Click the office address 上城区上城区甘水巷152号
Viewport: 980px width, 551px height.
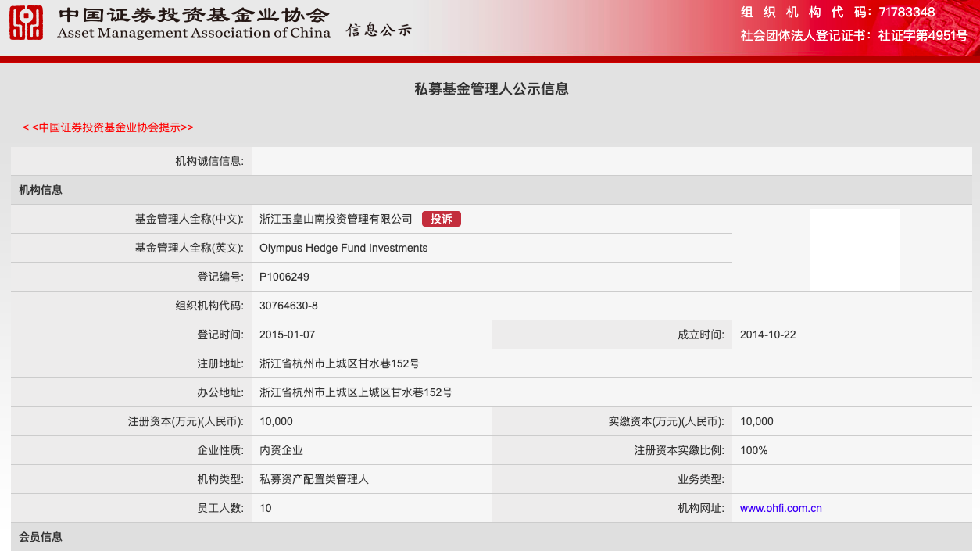point(356,392)
